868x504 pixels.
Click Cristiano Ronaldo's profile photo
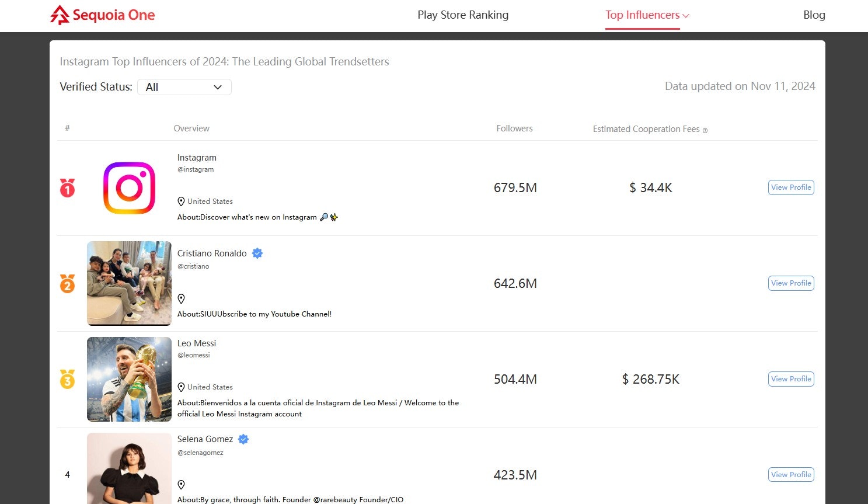point(129,283)
